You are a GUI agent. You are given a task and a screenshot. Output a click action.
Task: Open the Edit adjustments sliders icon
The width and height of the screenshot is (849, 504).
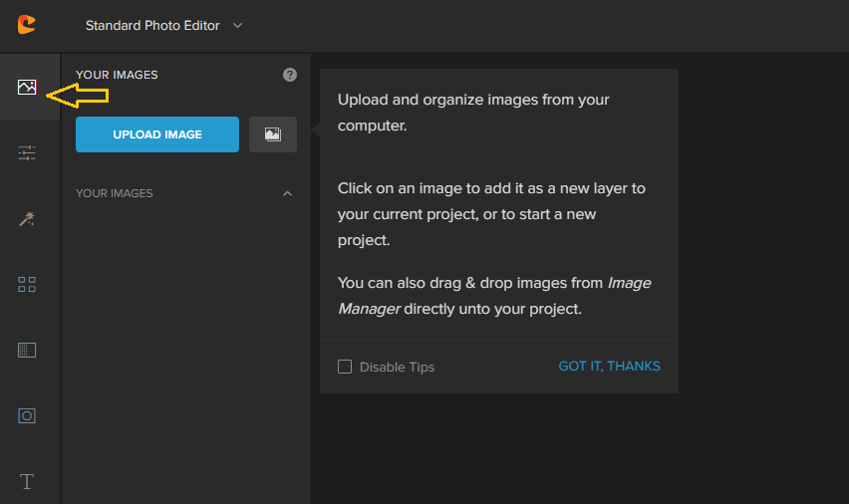coord(27,152)
